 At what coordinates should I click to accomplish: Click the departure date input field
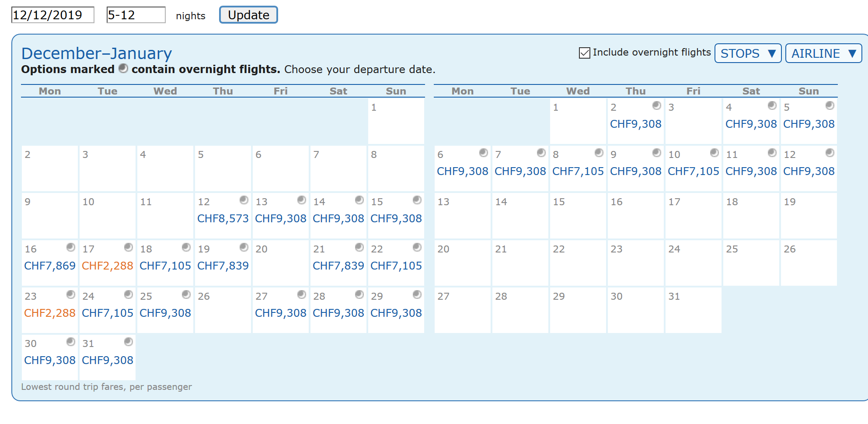pyautogui.click(x=52, y=15)
